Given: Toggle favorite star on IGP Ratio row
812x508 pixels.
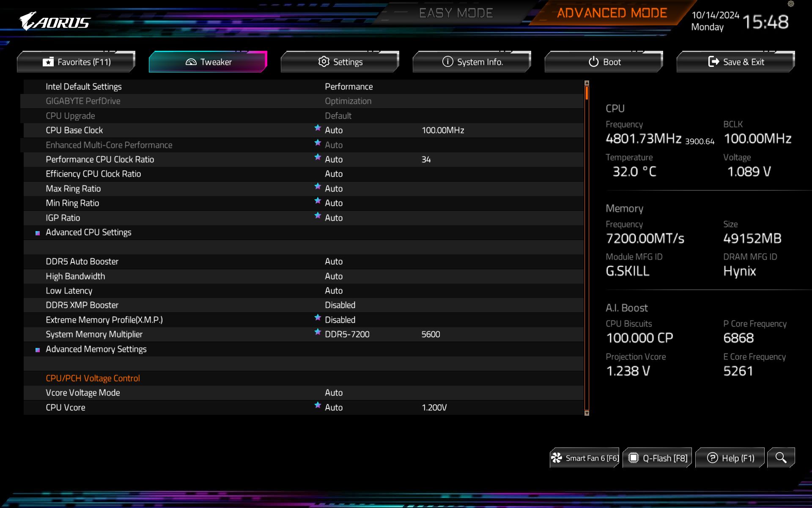Looking at the screenshot, I should 318,215.
